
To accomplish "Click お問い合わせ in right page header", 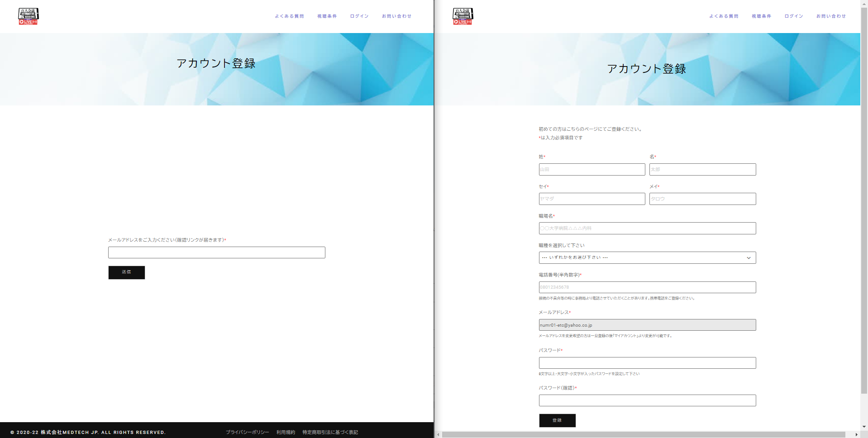I will (x=831, y=16).
